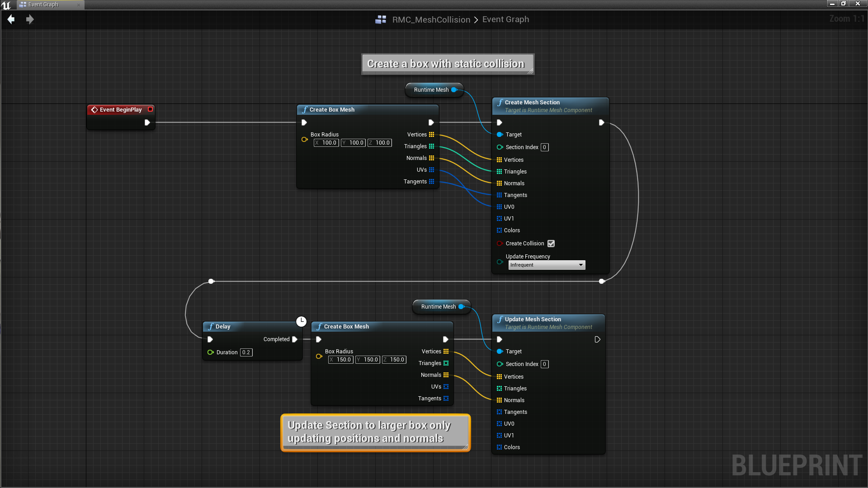868x488 pixels.
Task: Select the top Runtime Mesh variable node
Action: pyautogui.click(x=431, y=90)
